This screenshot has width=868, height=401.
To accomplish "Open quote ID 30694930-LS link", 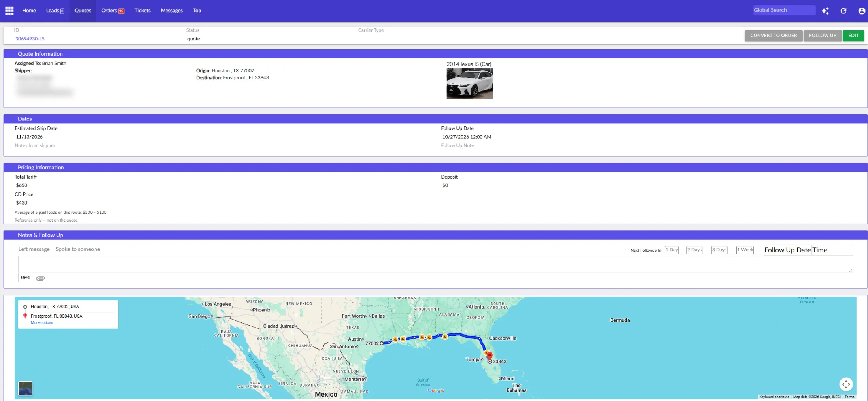I will click(30, 39).
